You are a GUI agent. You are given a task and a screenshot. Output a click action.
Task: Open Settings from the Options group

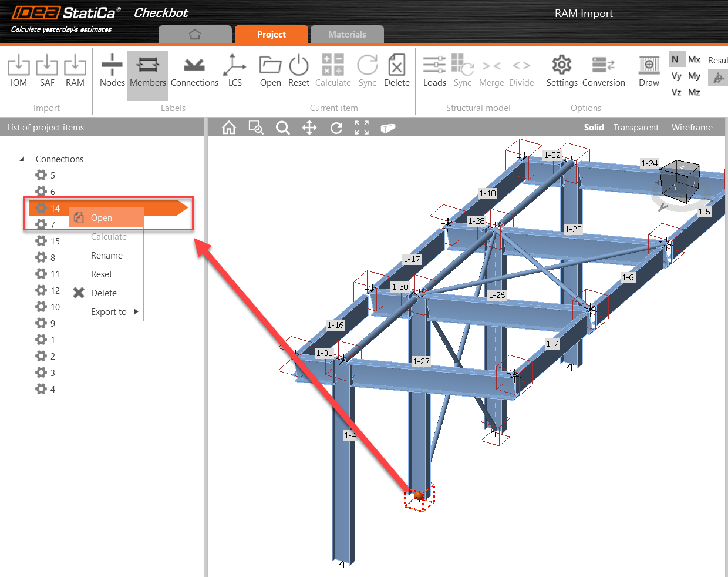[x=561, y=69]
